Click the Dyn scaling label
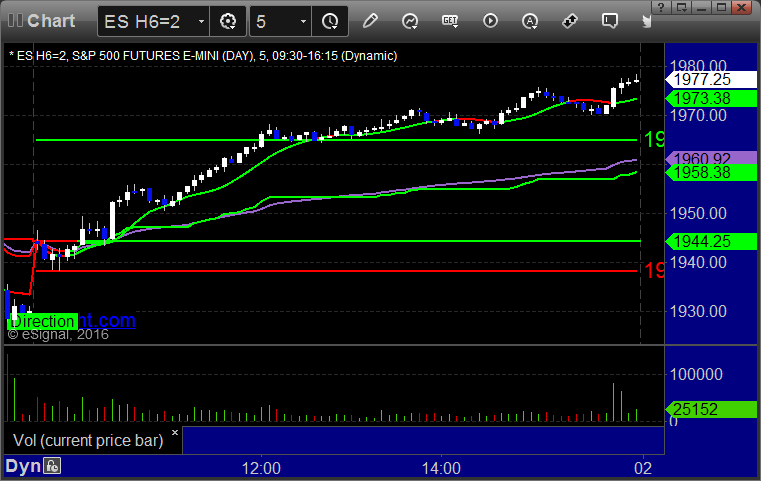Screen dimensions: 761x481 coord(23,466)
